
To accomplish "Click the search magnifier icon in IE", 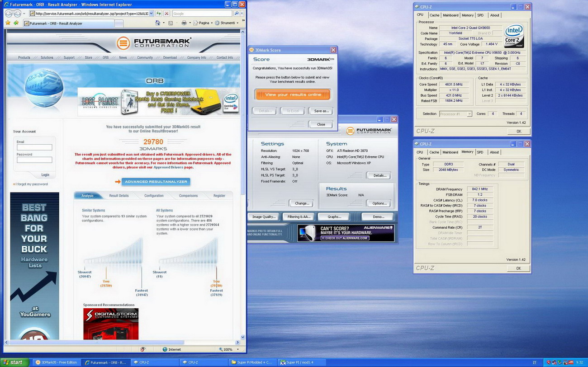I will [x=236, y=14].
